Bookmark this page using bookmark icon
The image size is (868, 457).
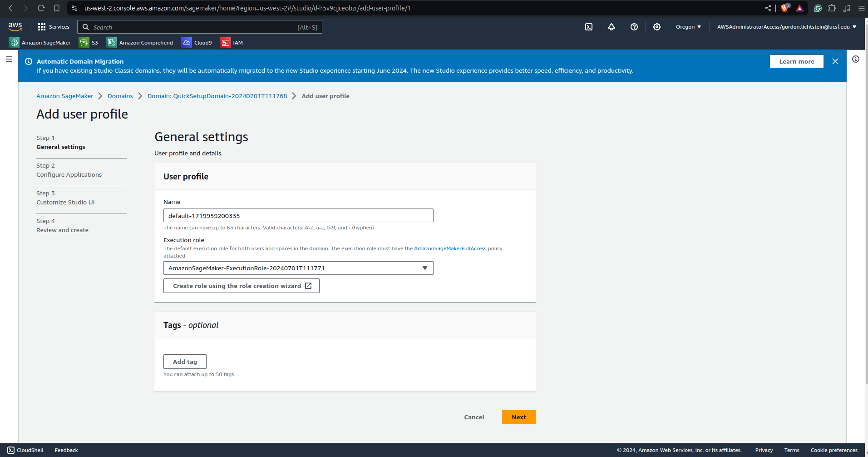pos(57,8)
